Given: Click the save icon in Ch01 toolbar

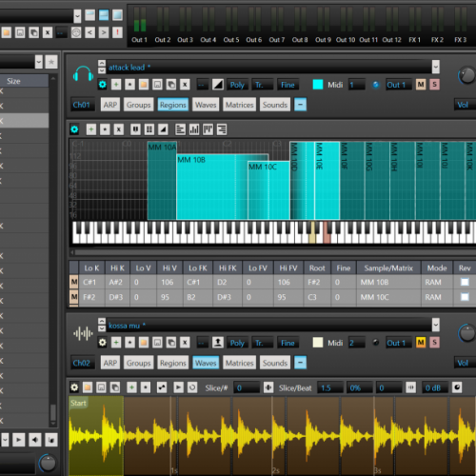Looking at the screenshot, I should coord(157,85).
